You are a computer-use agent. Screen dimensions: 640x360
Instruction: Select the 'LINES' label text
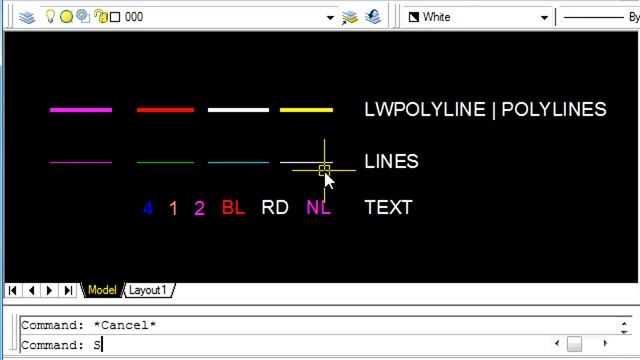click(391, 161)
